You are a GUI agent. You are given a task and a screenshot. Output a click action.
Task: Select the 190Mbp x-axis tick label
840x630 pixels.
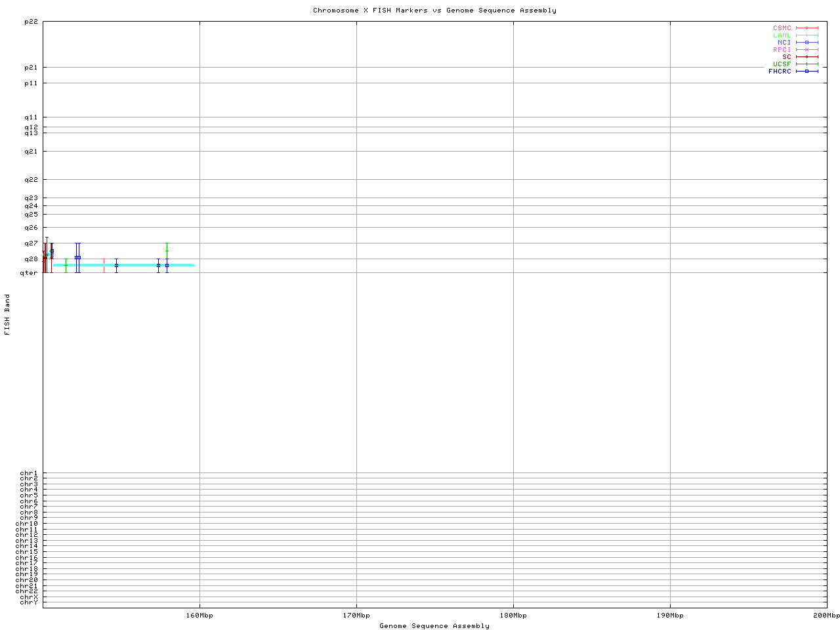point(670,616)
